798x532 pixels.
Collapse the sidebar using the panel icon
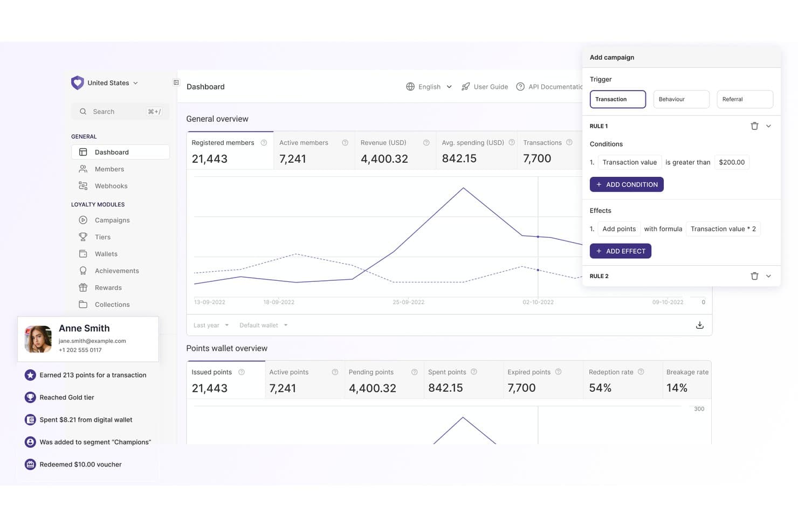pyautogui.click(x=176, y=82)
